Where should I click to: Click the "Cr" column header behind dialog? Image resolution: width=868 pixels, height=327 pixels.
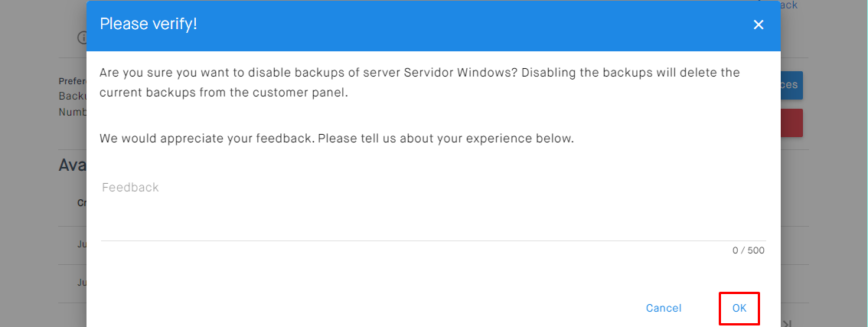81,203
